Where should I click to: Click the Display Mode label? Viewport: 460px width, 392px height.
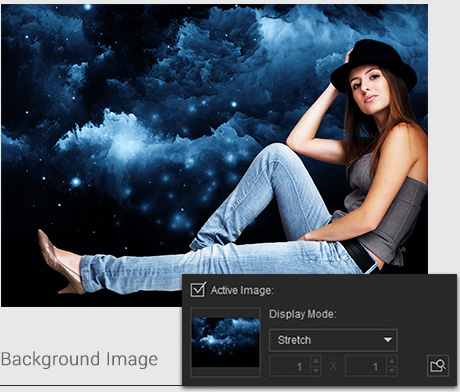click(x=303, y=314)
